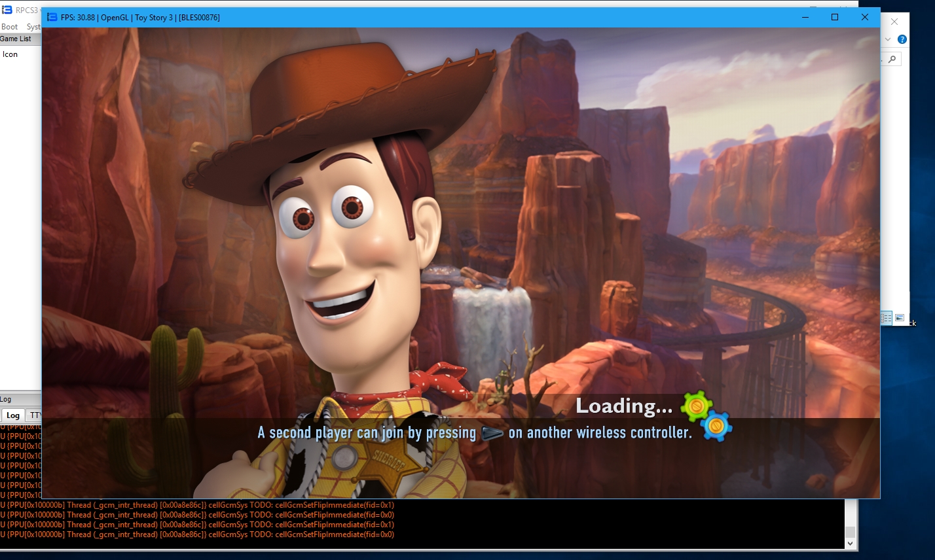935x560 pixels.
Task: Click the Start button glyph in hint text
Action: [x=492, y=433]
